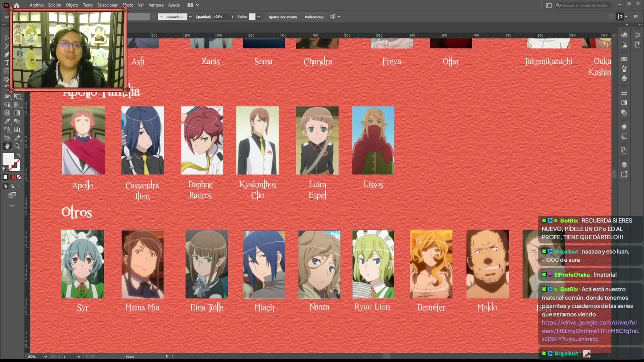
Task: Select the Free Transform tool
Action: [x=17, y=96]
